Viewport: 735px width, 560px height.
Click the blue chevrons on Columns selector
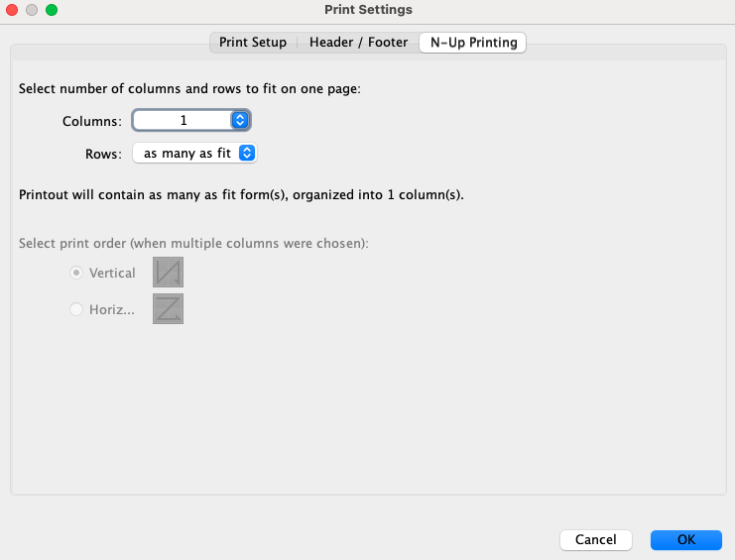coord(239,121)
